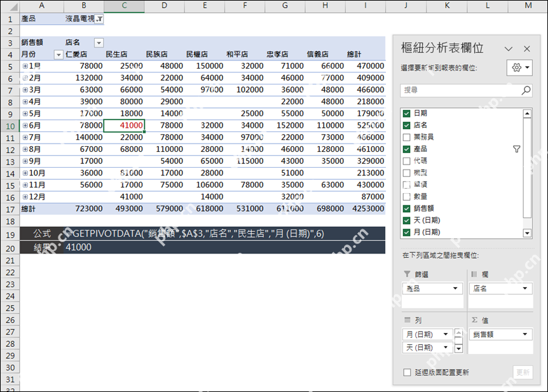Viewport: 548px width, 392px height.
Task: Click the 信義店 column heading cell
Action: tap(325, 55)
